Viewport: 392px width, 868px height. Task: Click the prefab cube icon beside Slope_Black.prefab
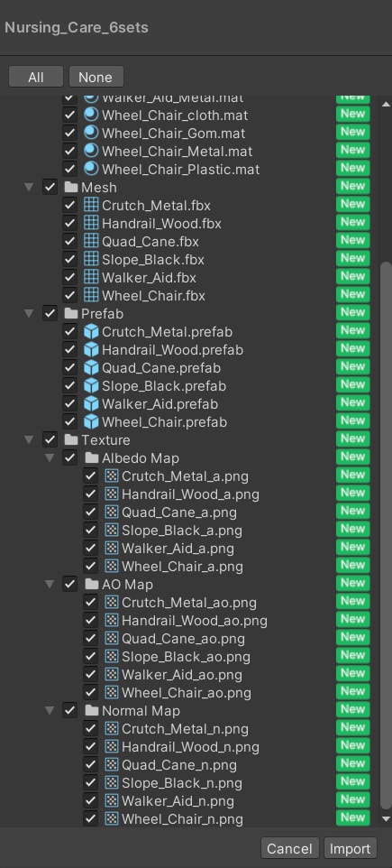coord(91,385)
